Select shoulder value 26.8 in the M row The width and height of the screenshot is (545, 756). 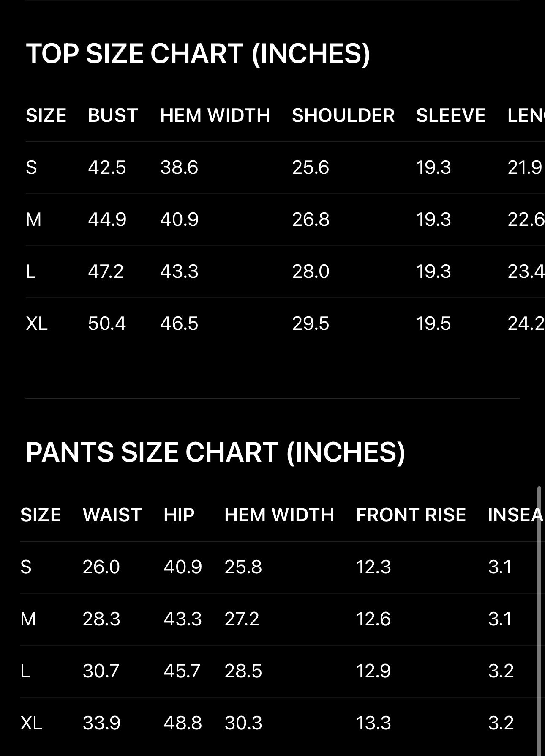311,219
